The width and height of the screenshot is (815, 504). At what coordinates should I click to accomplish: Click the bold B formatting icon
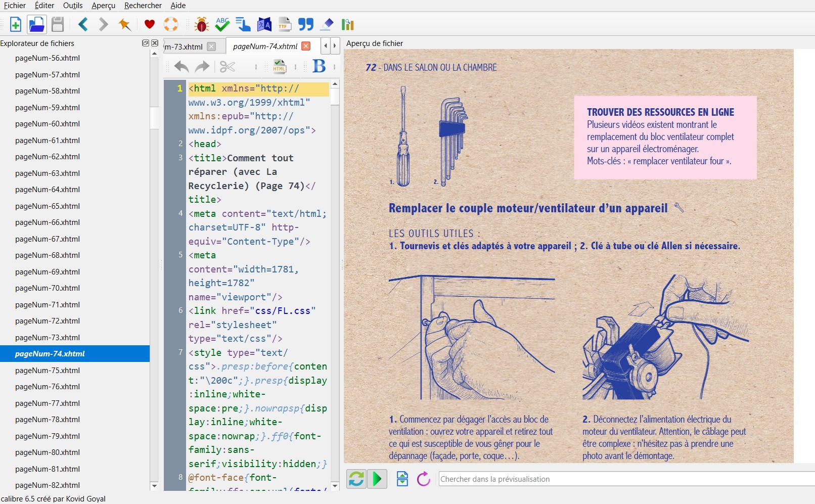[319, 66]
